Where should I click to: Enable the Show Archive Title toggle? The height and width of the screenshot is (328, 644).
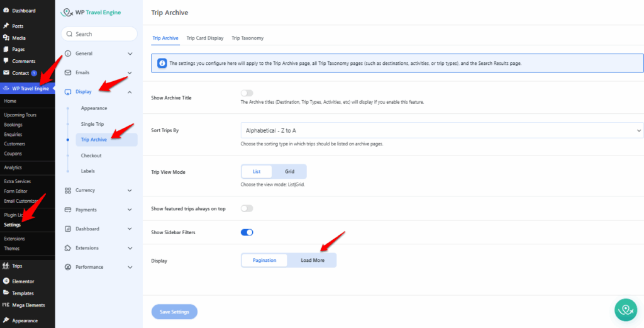[247, 93]
